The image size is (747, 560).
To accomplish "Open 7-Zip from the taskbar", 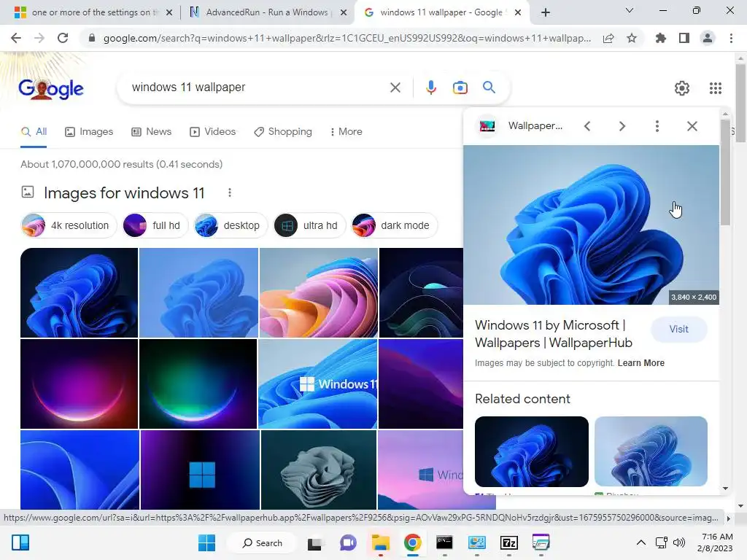I will pyautogui.click(x=508, y=542).
